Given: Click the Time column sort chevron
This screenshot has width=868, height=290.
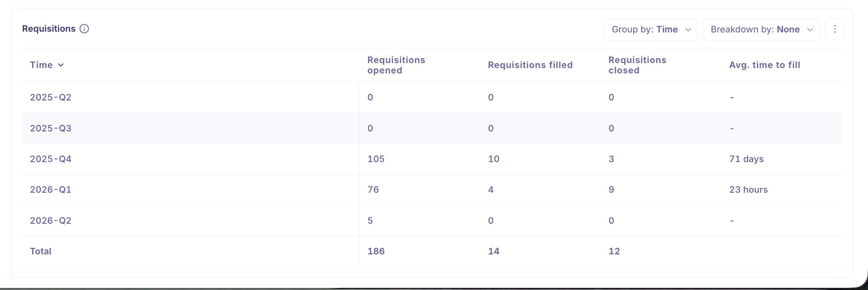Looking at the screenshot, I should coord(61,65).
